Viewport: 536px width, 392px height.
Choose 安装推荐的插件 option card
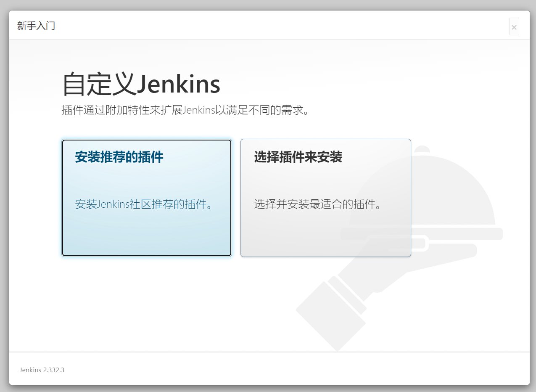[x=147, y=198]
